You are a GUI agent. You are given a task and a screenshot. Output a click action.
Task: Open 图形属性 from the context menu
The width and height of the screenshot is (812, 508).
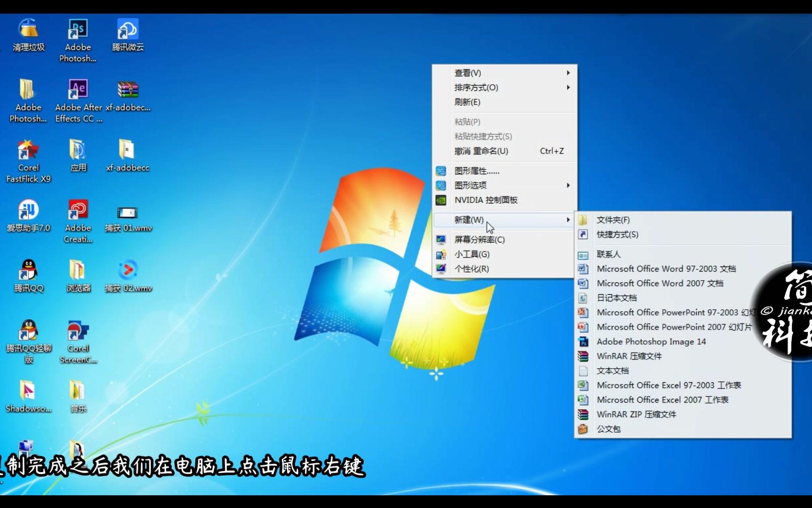504,171
